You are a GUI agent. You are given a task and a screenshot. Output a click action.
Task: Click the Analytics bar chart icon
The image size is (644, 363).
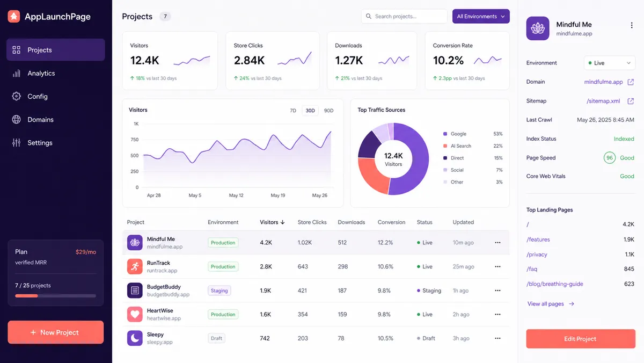tap(17, 73)
